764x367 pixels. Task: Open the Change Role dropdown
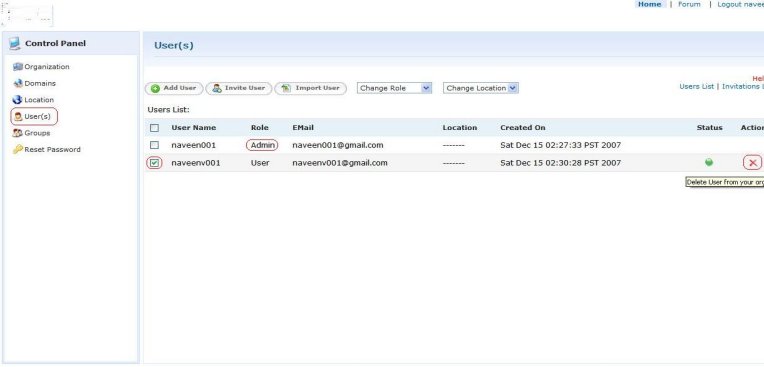tap(394, 88)
